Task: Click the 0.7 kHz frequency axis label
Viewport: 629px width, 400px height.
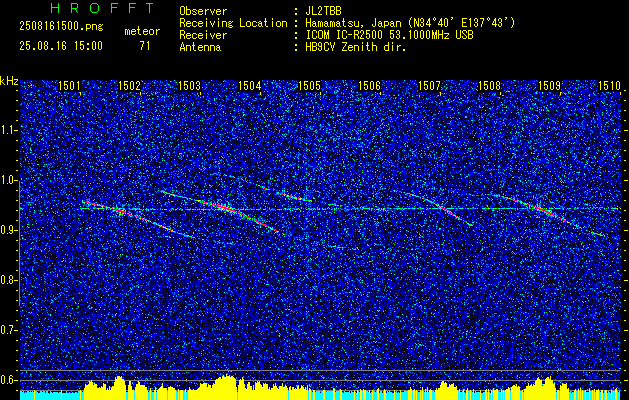Action: pyautogui.click(x=8, y=330)
